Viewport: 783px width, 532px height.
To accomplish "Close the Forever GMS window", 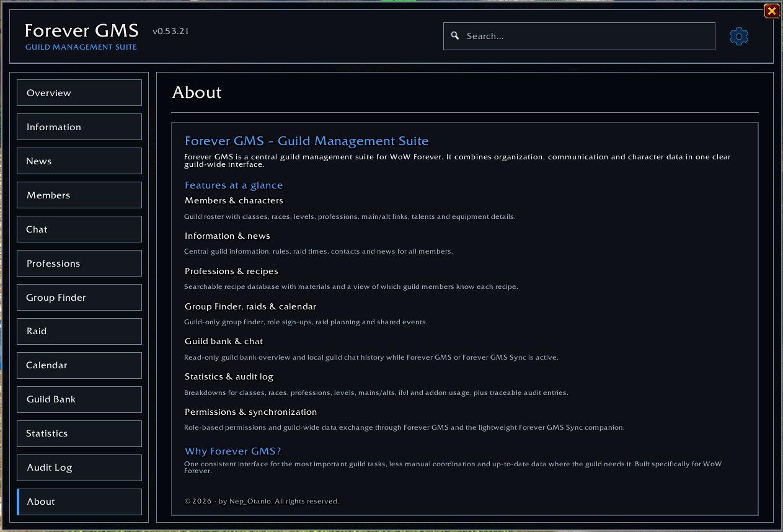I will [771, 11].
